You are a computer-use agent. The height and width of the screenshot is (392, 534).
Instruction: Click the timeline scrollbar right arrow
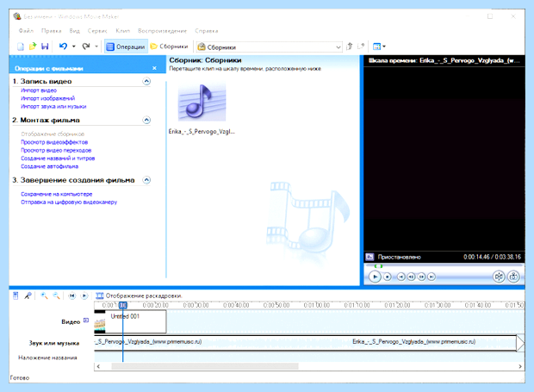point(520,366)
